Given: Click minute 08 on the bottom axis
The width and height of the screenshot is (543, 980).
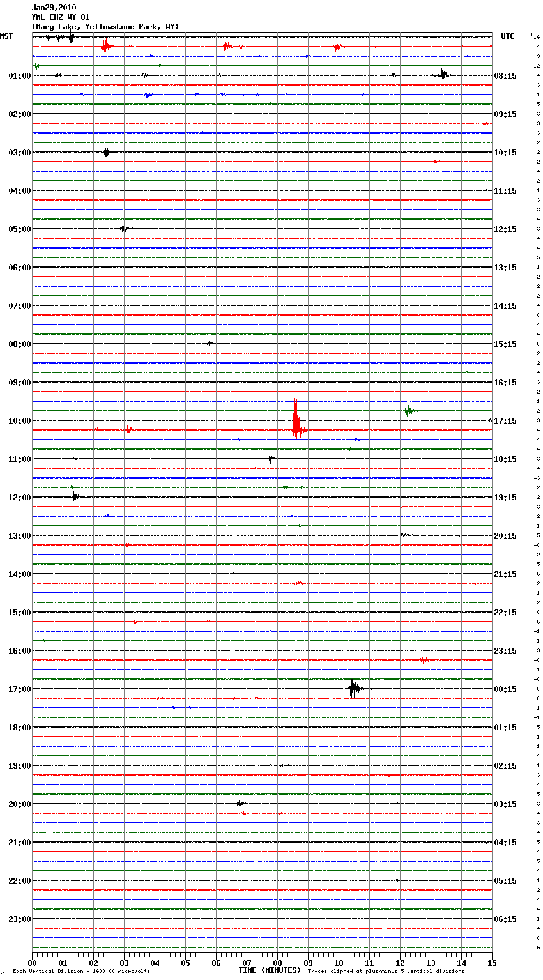Looking at the screenshot, I should tap(277, 963).
